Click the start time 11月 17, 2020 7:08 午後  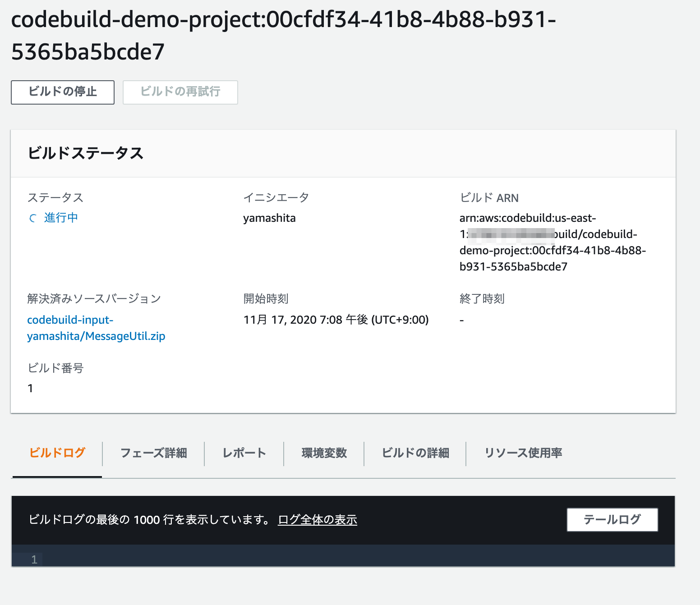coord(336,320)
